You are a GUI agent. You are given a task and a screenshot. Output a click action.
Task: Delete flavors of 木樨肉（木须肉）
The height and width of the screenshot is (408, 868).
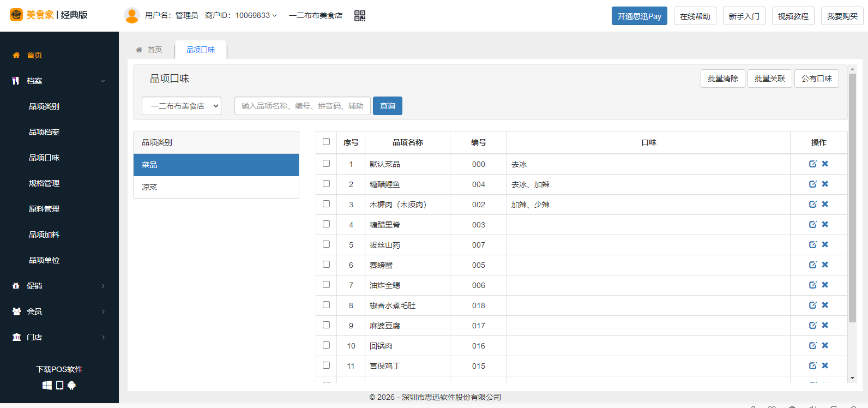click(x=825, y=204)
